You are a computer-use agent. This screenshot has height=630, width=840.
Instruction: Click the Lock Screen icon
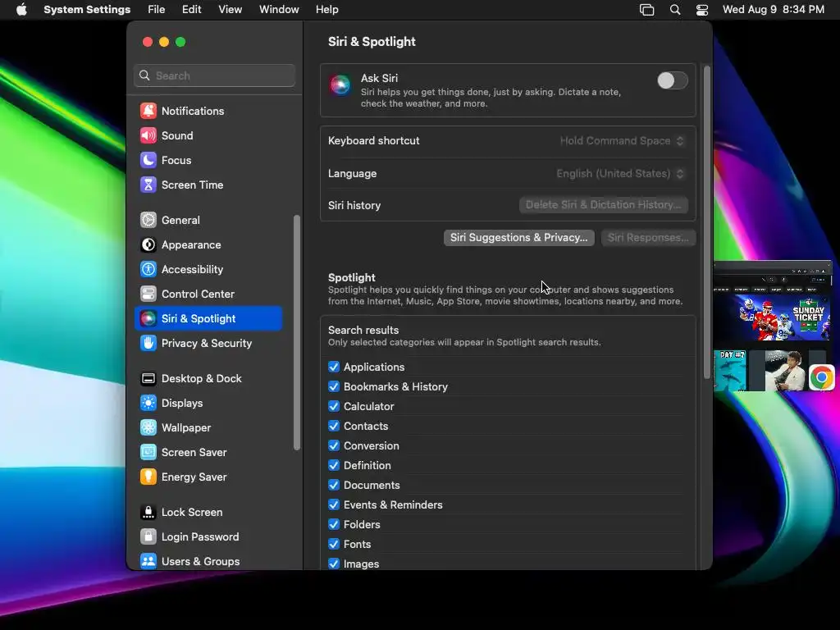(x=148, y=513)
